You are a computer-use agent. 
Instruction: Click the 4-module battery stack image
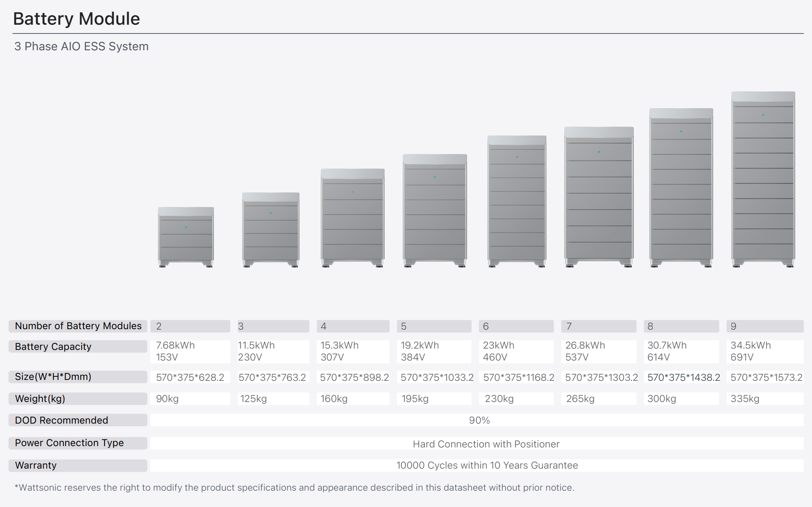352,218
